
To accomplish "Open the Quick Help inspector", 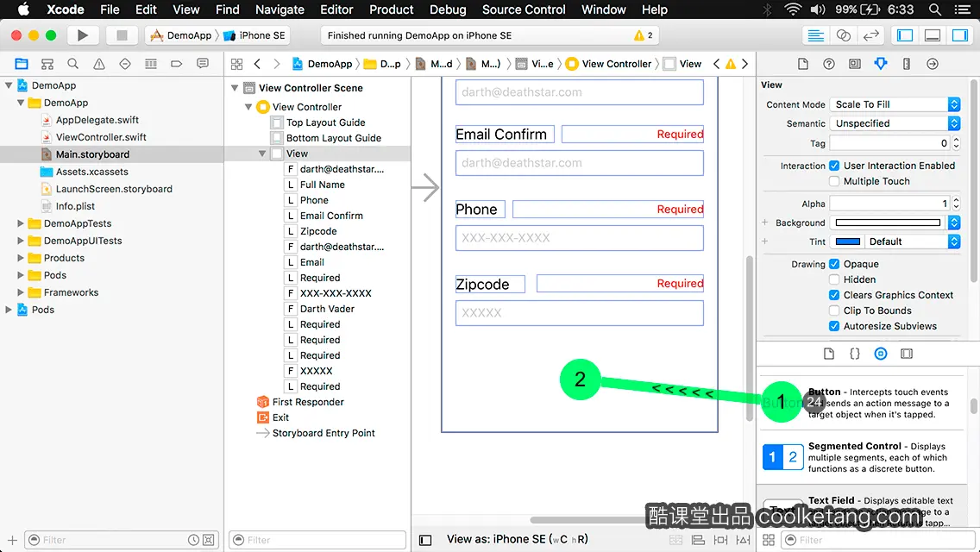I will pos(829,64).
